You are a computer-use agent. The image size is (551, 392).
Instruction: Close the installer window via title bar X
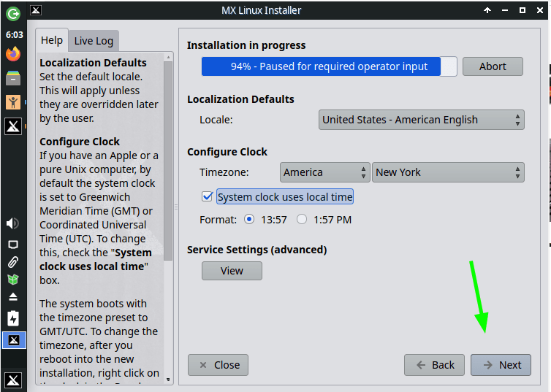pos(540,10)
